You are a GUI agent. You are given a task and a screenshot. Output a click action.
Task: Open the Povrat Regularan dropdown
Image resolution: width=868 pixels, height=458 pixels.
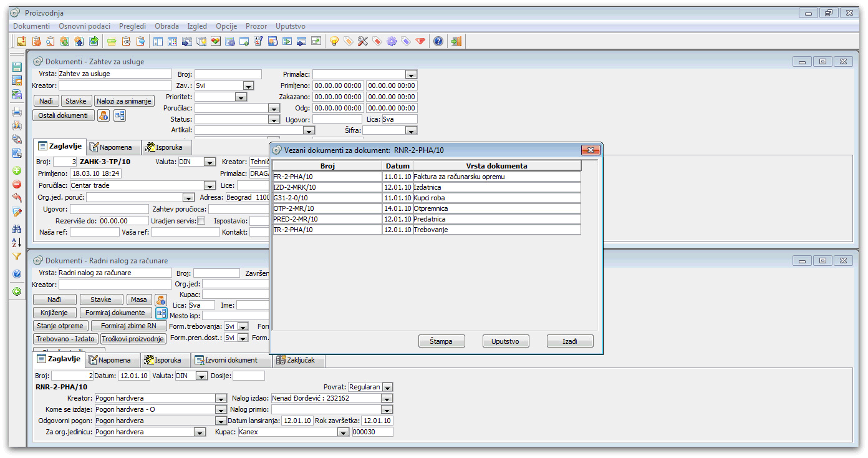(x=387, y=387)
